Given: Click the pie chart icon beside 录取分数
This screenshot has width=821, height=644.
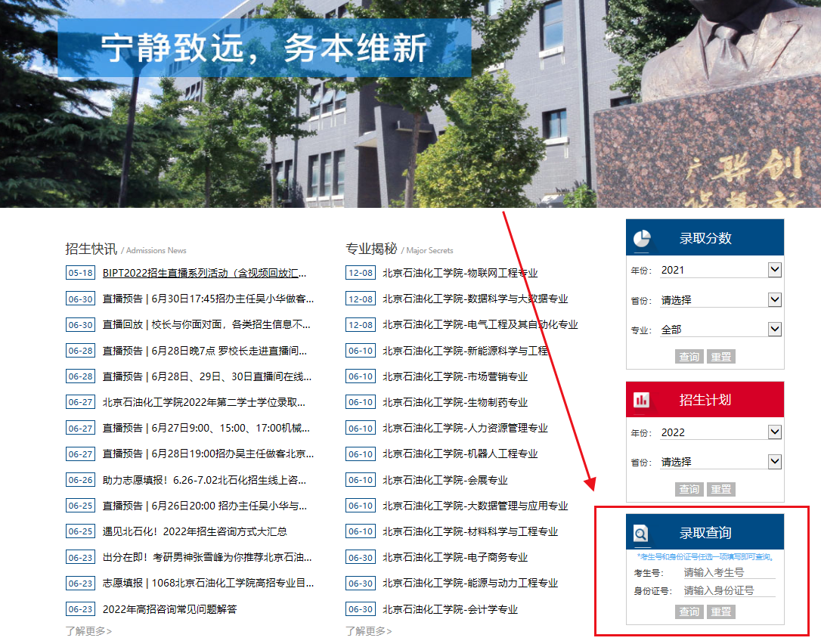Looking at the screenshot, I should click(x=642, y=238).
